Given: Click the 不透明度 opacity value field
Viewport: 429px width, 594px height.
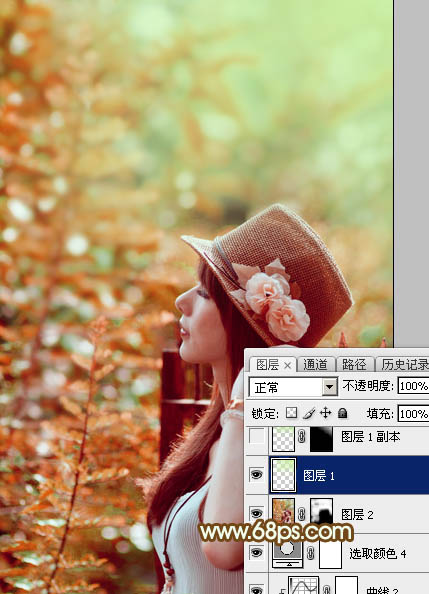Looking at the screenshot, I should [413, 386].
